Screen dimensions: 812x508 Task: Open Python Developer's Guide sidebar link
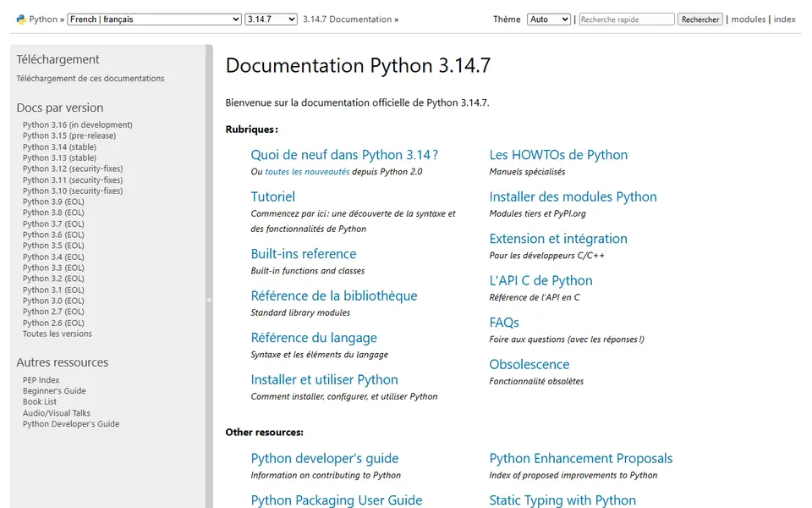point(71,424)
